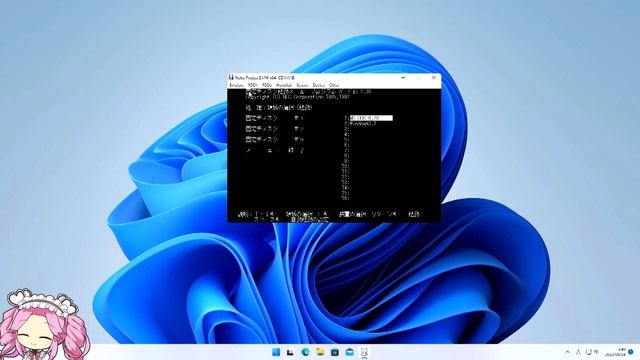The image size is (640, 360).
Task: Click the Neko Project title bar icon
Action: [231, 77]
